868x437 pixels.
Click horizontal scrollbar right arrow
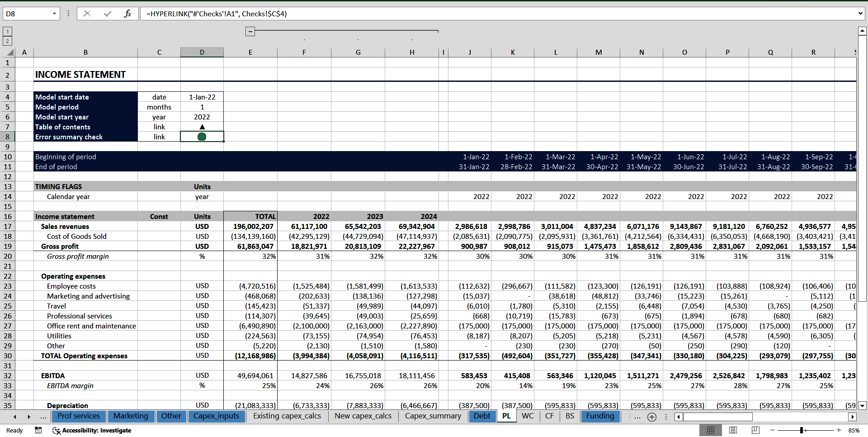[x=852, y=417]
